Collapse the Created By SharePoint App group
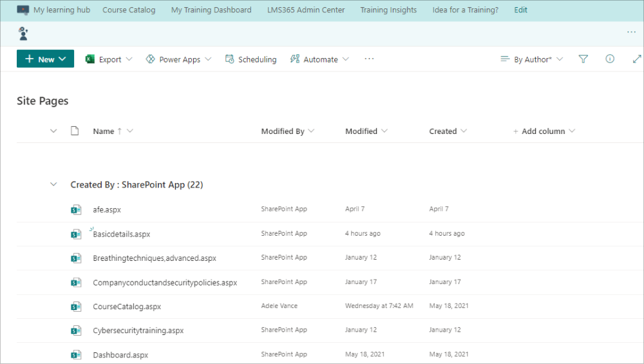This screenshot has height=364, width=644. (x=53, y=184)
